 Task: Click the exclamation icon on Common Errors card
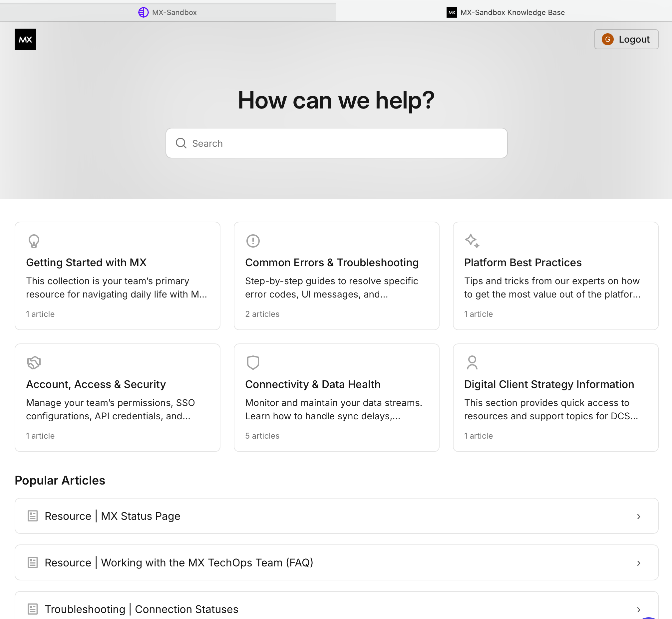coord(253,241)
